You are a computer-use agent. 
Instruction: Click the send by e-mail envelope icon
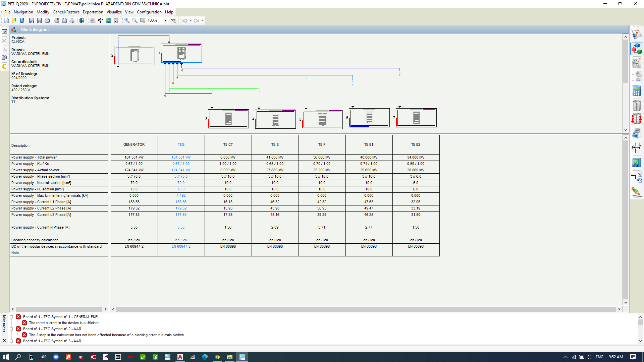[47, 20]
